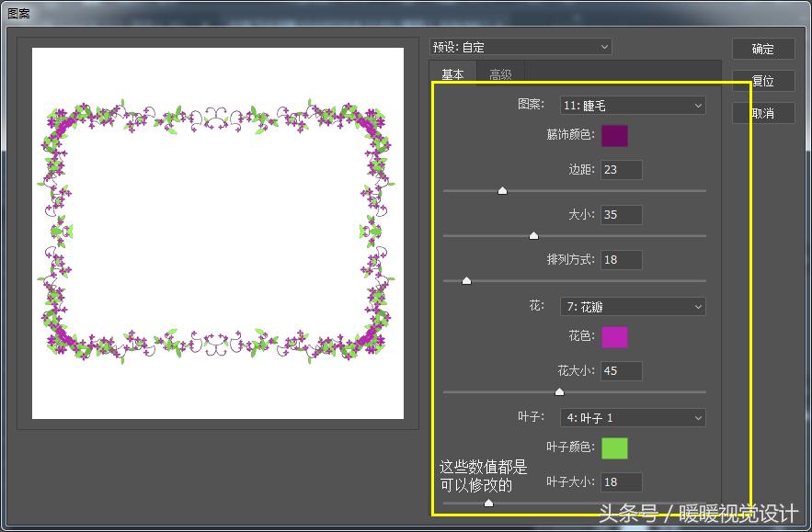
Task: Edit the 边距 value field showing 23
Action: pos(621,169)
